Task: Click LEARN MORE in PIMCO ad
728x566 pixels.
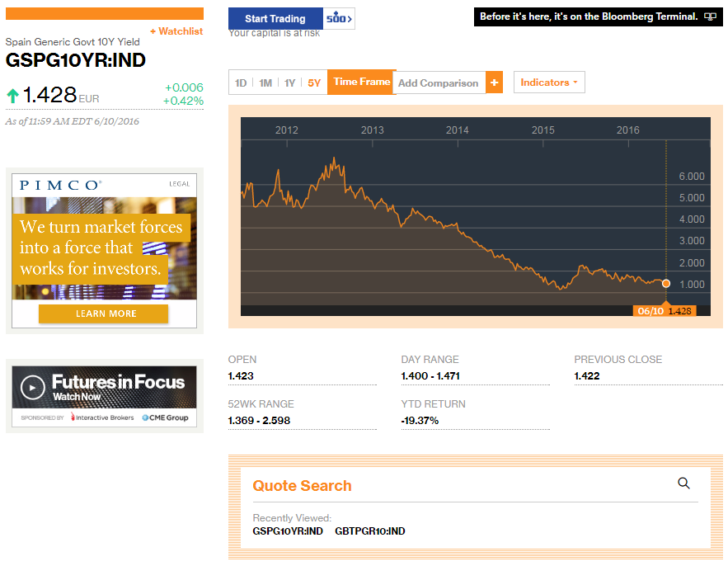Action: (104, 314)
